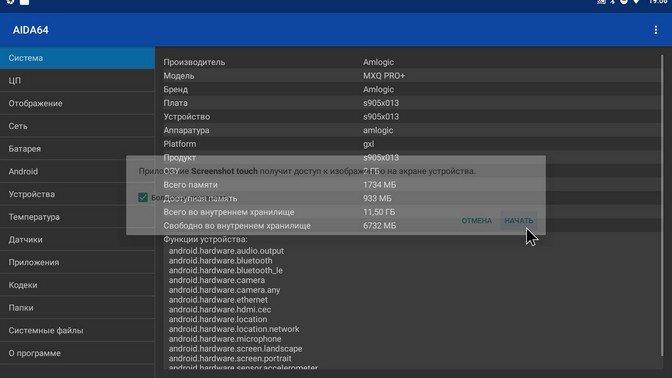Viewport: 672px width, 378px height.
Task: Select the Приложения sidebar item
Action: pyautogui.click(x=77, y=262)
